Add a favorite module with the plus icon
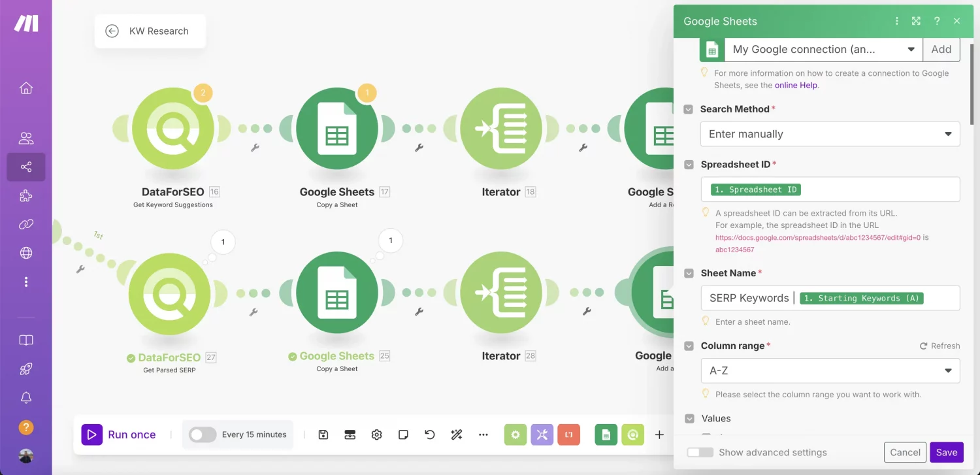 click(659, 434)
